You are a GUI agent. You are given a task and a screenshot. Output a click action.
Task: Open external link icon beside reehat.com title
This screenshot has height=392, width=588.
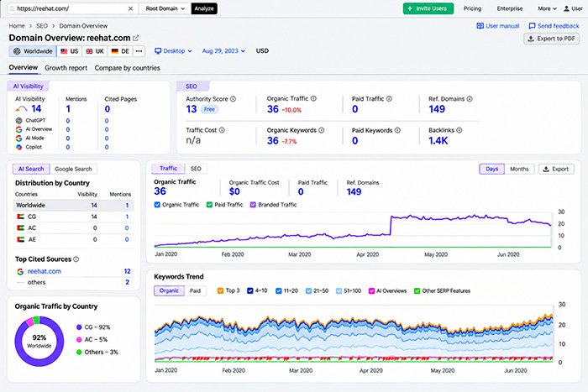(136, 38)
